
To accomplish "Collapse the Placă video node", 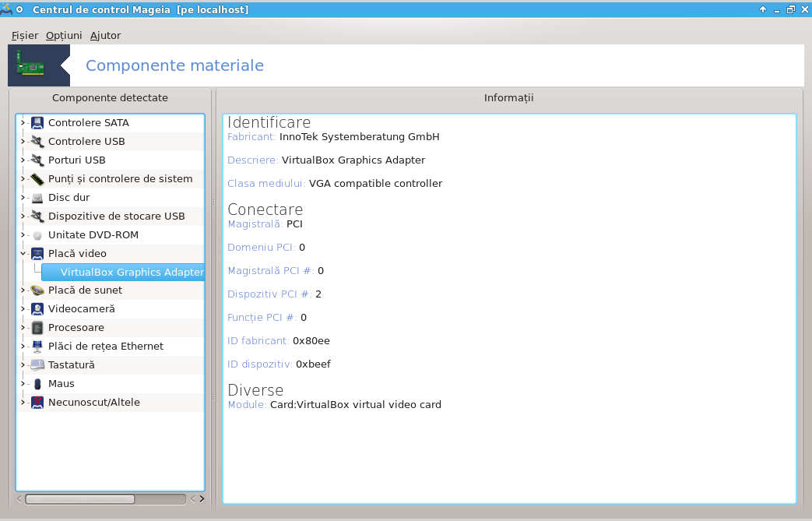I will pos(23,254).
